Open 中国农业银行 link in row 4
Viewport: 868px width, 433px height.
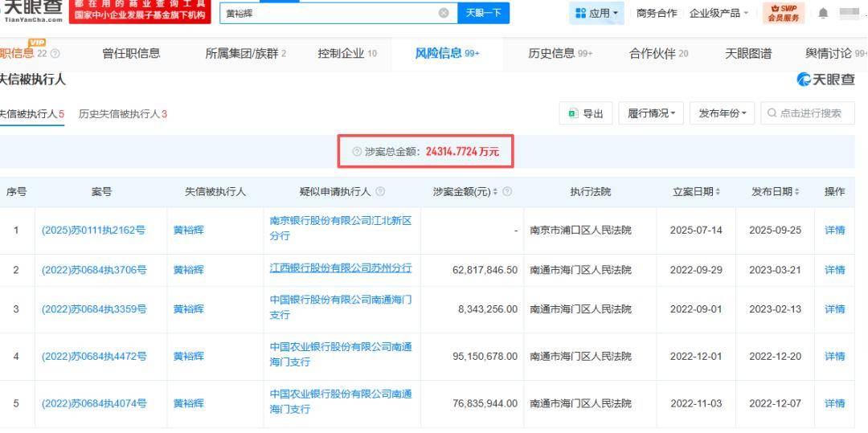[x=341, y=354]
